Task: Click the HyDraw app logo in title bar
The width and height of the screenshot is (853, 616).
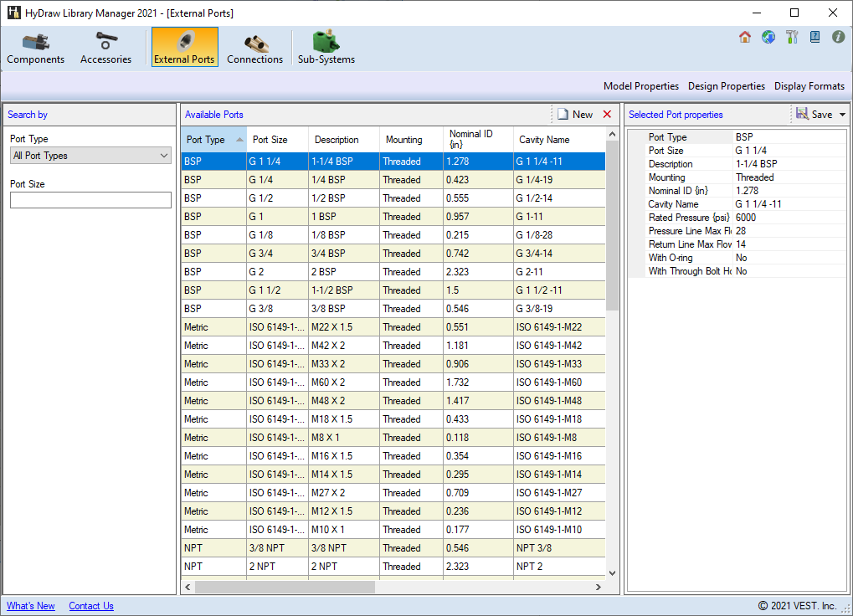Action: click(x=13, y=13)
